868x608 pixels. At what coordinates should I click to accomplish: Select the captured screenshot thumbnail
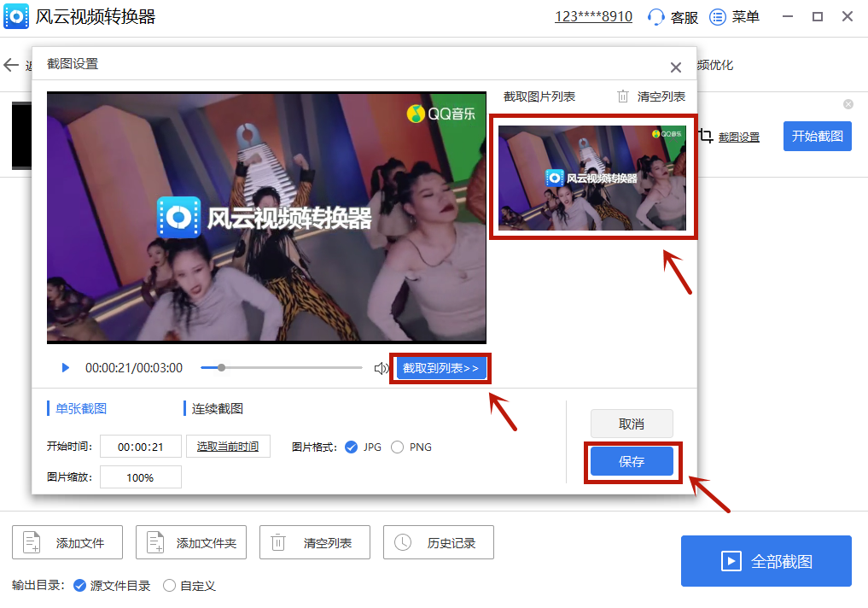[x=592, y=178]
